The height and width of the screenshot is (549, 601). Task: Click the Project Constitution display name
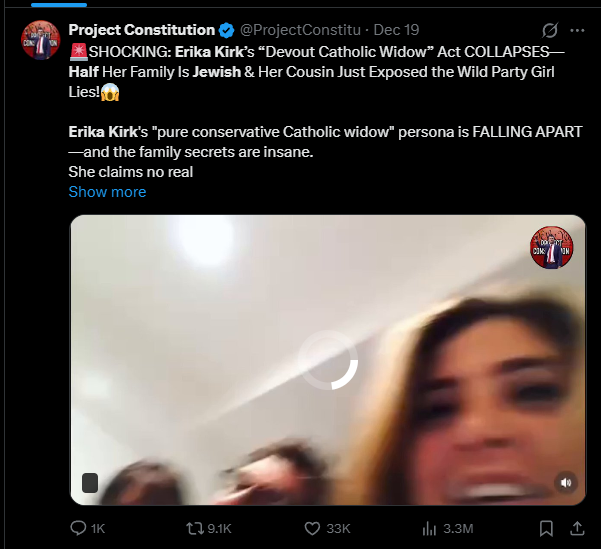[x=142, y=30]
